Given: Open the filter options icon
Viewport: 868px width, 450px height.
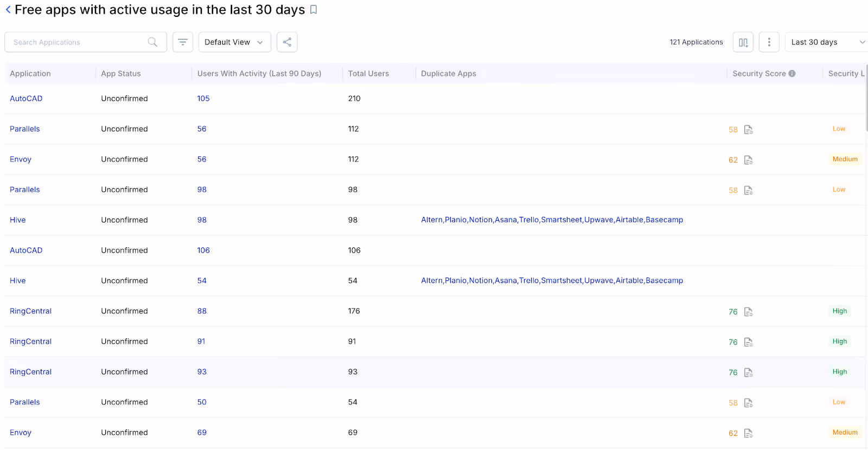Looking at the screenshot, I should [183, 42].
